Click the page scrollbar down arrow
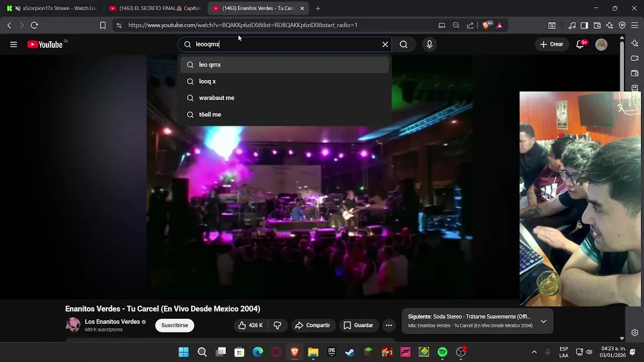The height and width of the screenshot is (362, 644). [622, 339]
